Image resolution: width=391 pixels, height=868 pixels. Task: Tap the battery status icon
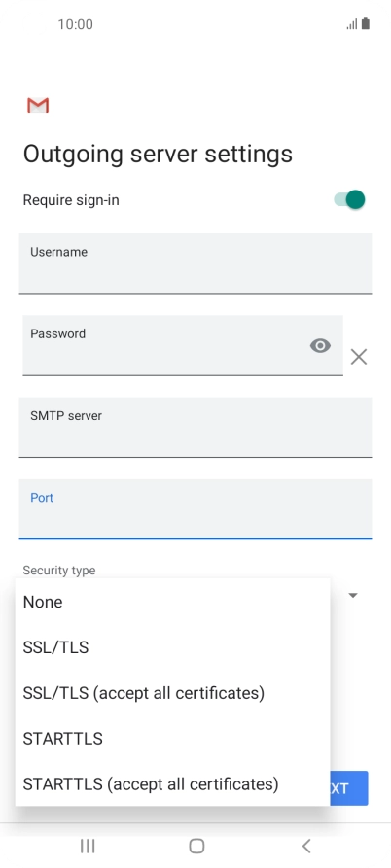(366, 23)
